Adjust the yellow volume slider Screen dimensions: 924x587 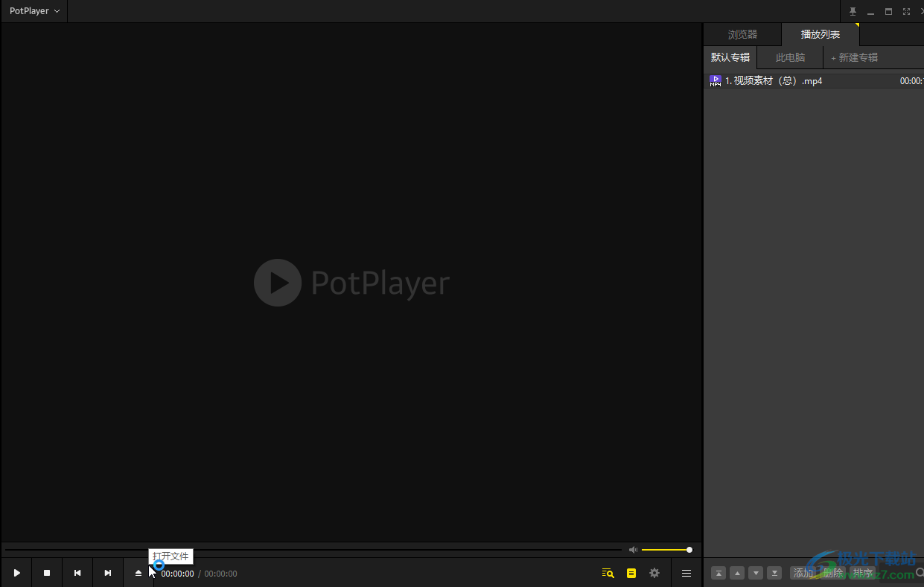pos(667,550)
